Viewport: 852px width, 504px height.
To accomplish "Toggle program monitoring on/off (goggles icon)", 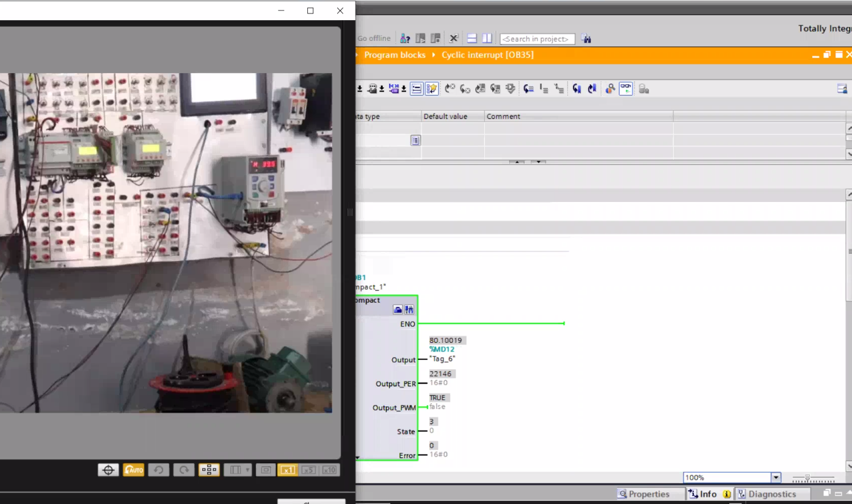I will click(x=625, y=88).
